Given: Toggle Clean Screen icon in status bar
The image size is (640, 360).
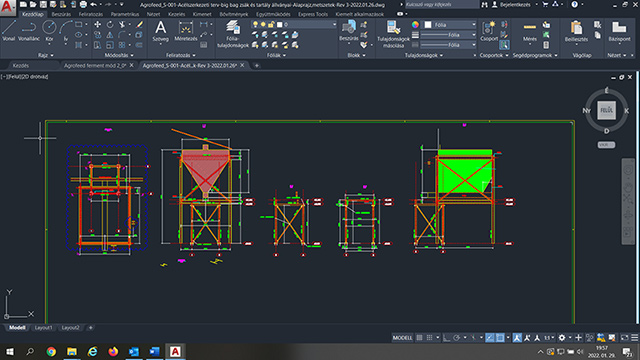Looking at the screenshot, I should (624, 338).
